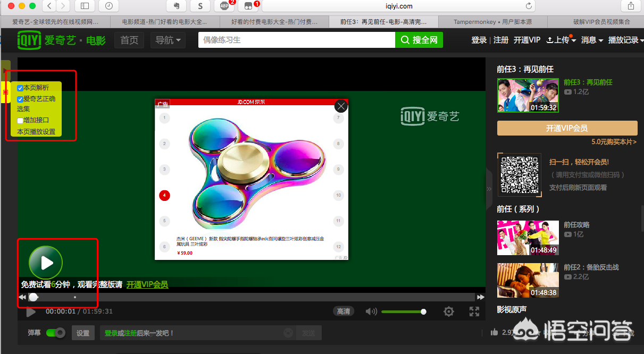The image size is (644, 354).
Task: Click the Safari share icon
Action: tap(631, 6)
